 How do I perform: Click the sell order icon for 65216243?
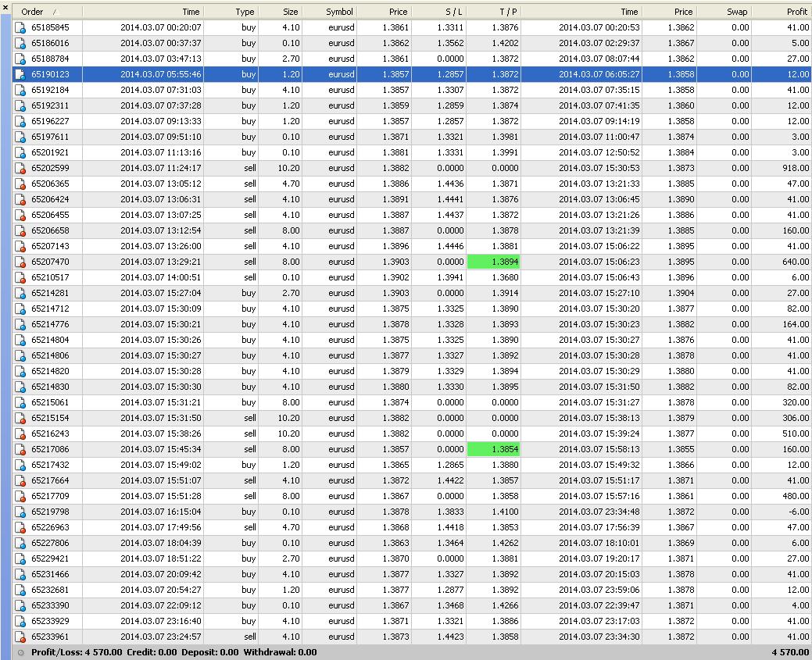click(x=20, y=433)
